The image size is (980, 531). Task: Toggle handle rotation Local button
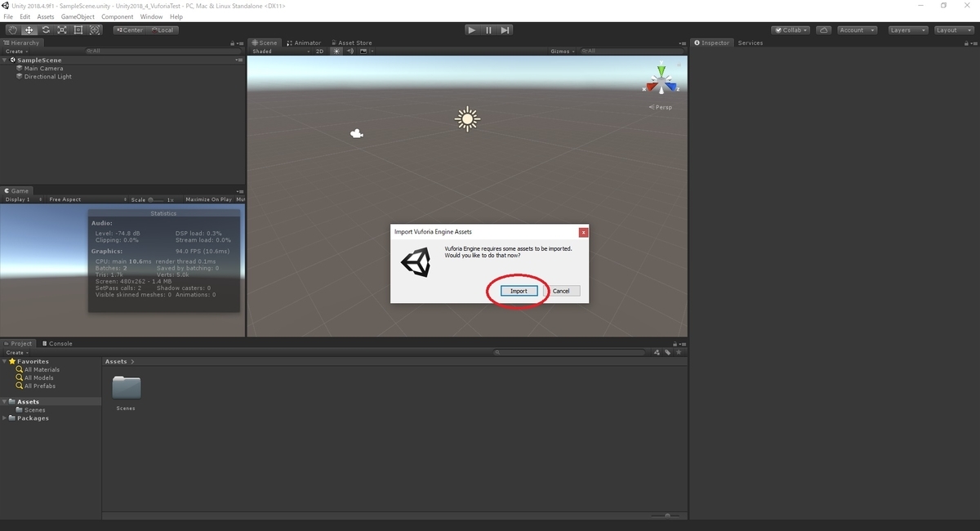pos(163,30)
